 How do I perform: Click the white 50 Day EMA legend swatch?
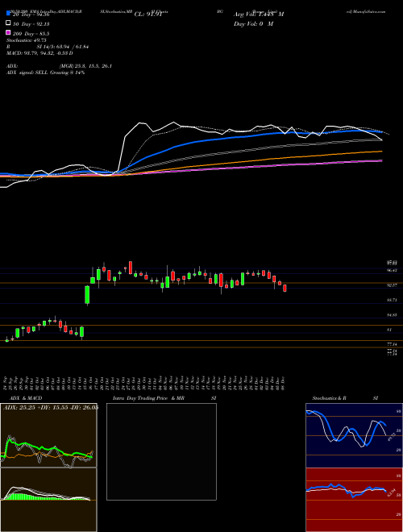point(8,23)
